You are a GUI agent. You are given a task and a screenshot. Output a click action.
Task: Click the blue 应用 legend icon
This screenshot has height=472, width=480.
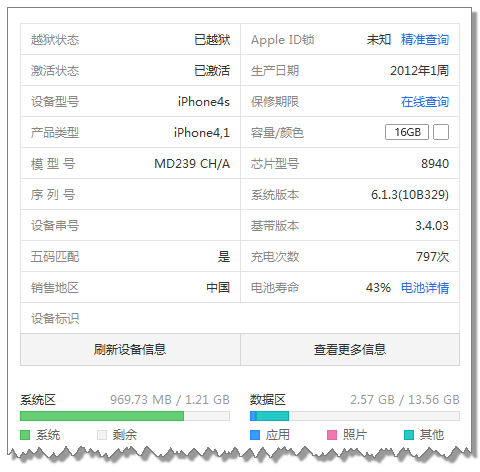click(255, 435)
